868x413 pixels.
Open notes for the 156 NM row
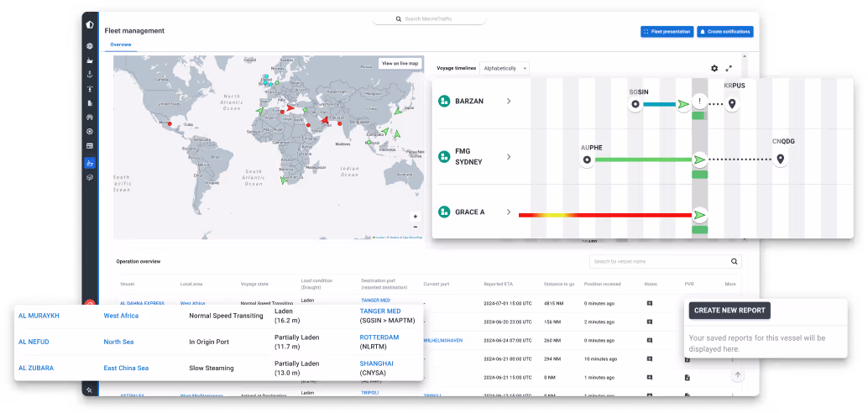pos(650,322)
